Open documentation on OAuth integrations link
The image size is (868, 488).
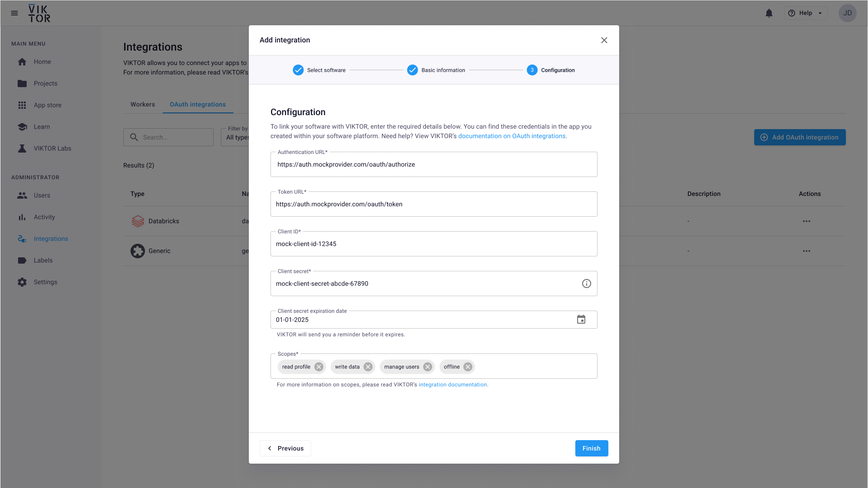(512, 136)
